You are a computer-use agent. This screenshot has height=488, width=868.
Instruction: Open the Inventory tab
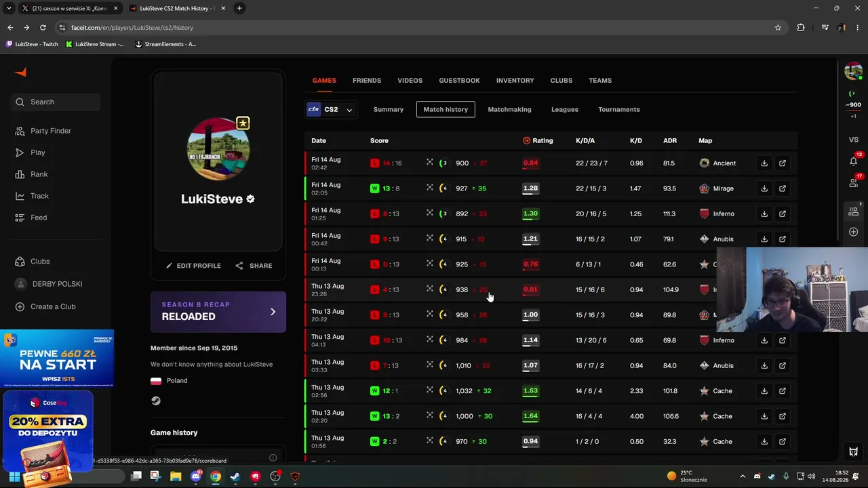515,81
